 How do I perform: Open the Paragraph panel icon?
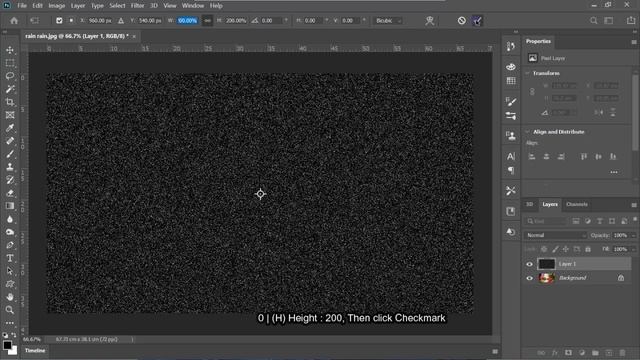[511, 170]
